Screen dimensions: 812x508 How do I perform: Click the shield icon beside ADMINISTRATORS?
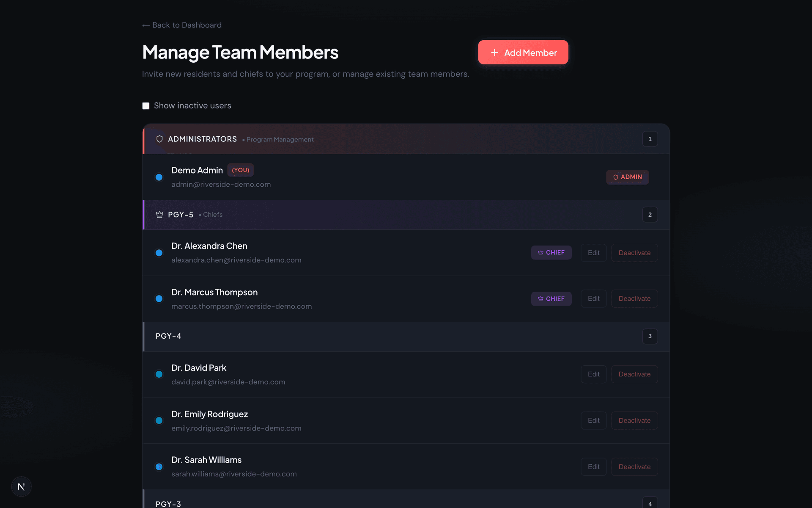tap(159, 139)
